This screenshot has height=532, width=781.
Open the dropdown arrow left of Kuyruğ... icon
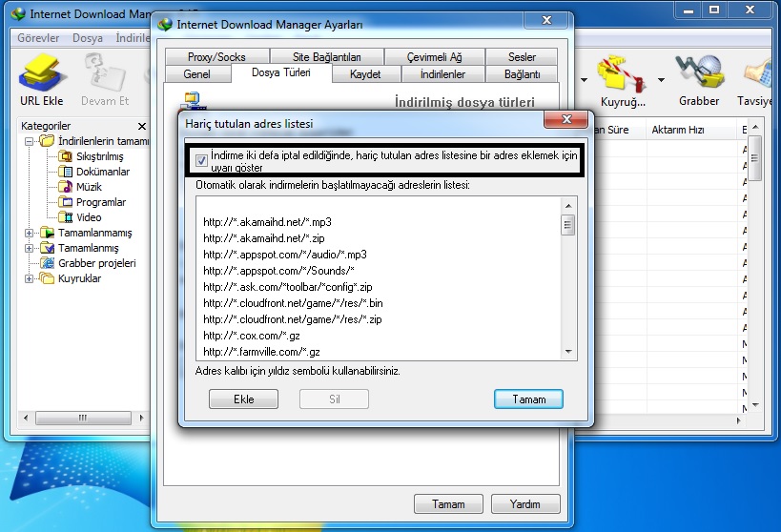click(584, 80)
